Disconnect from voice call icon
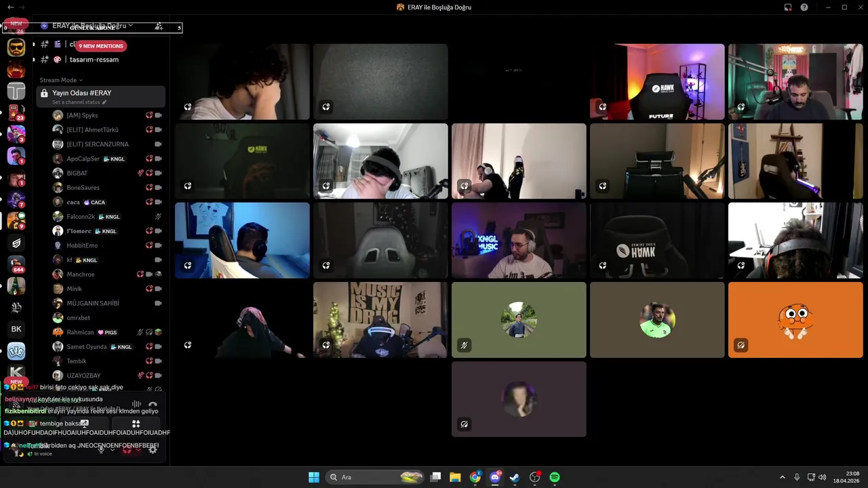This screenshot has height=488, width=868. click(x=153, y=404)
